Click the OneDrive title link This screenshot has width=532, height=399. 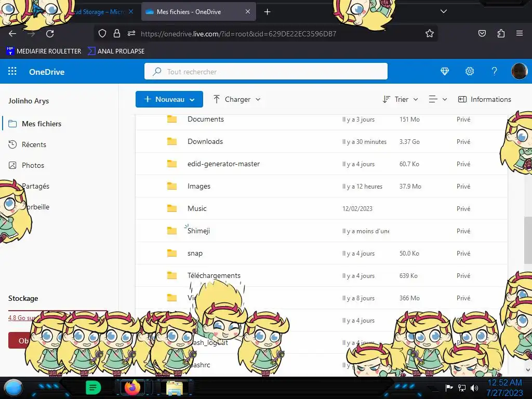[x=47, y=72]
